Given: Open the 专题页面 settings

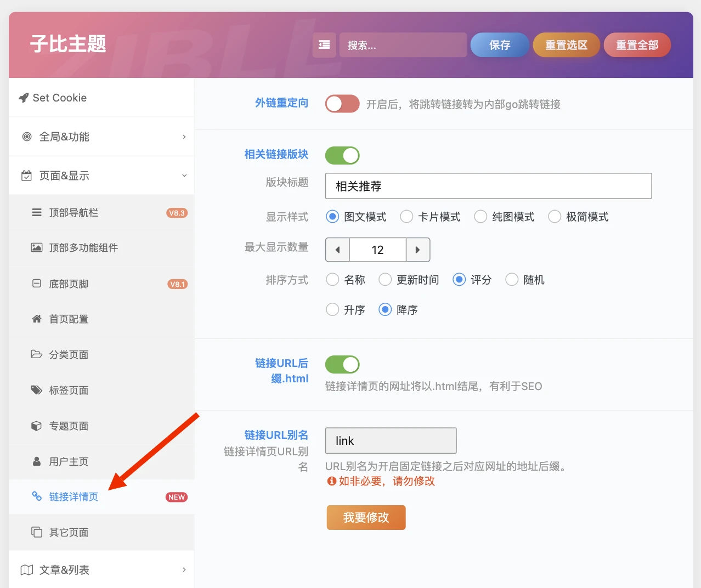Looking at the screenshot, I should pyautogui.click(x=101, y=426).
